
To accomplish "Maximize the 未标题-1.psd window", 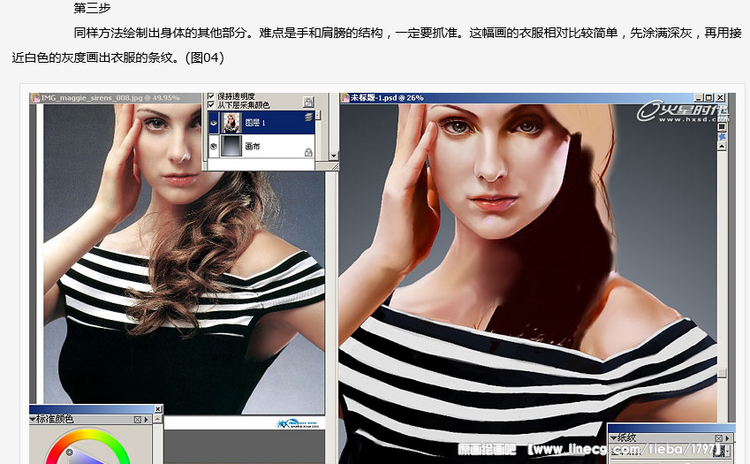I will coord(709,98).
